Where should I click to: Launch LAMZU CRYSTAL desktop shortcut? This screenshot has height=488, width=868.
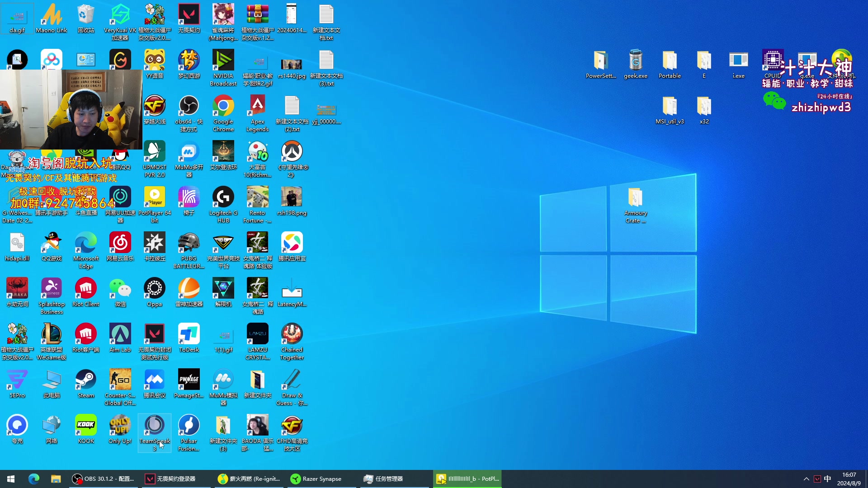258,342
